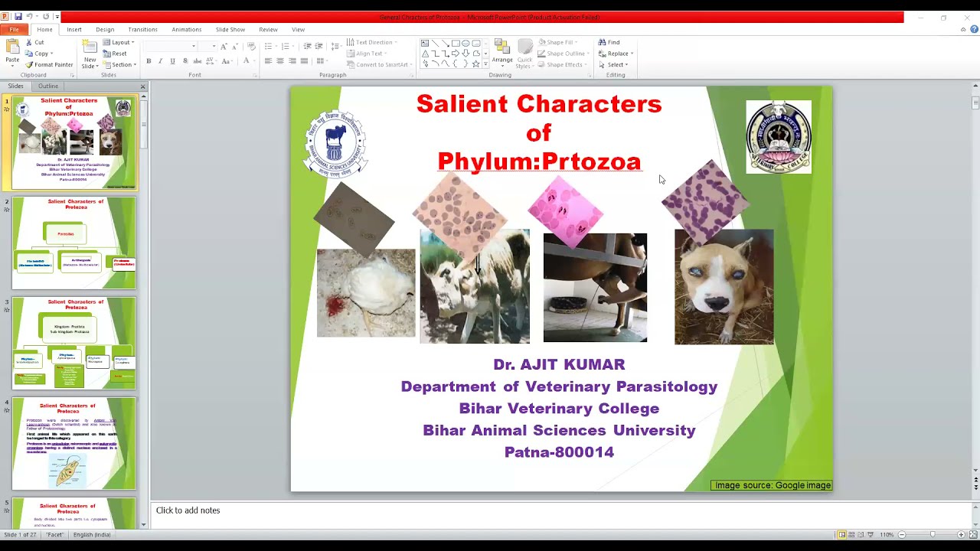
Task: Toggle underline formatting
Action: coord(172,61)
